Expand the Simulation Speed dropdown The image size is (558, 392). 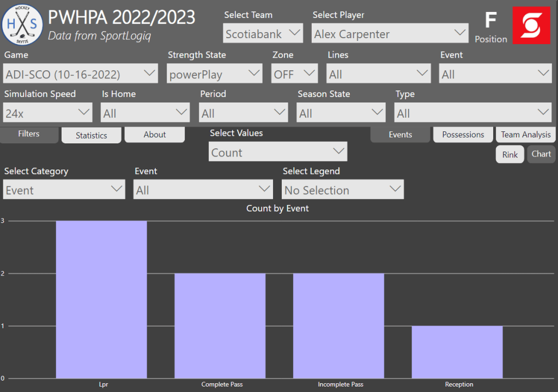[x=48, y=113]
